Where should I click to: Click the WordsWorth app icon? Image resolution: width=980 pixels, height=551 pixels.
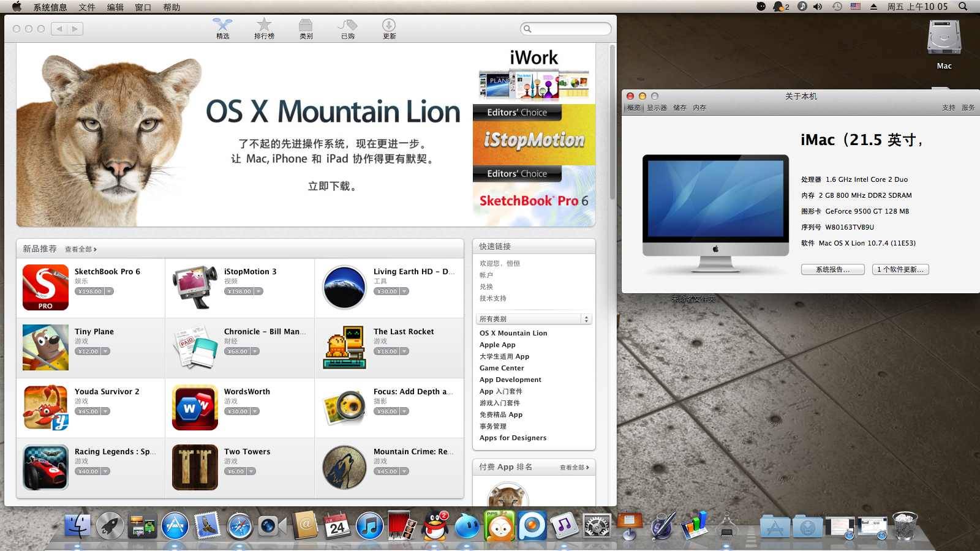[195, 407]
